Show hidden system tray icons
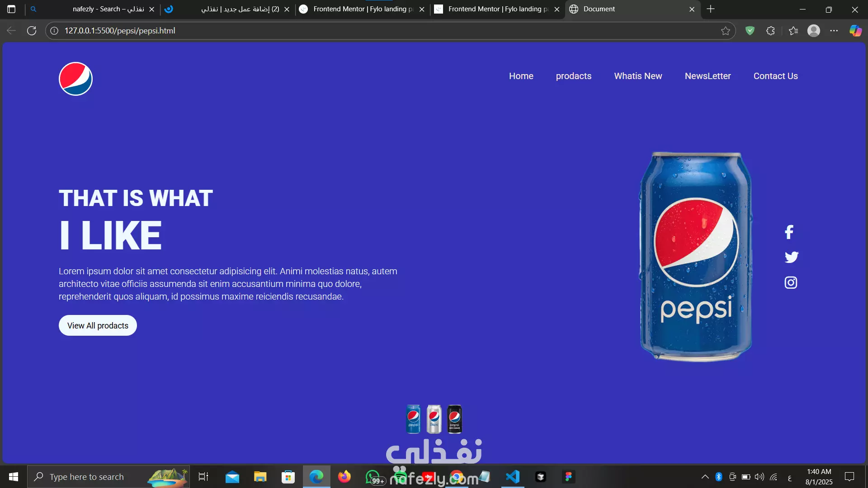 [x=705, y=477]
